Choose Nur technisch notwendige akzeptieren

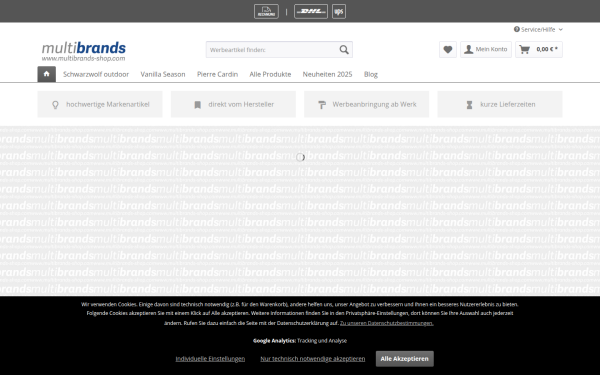pos(313,359)
